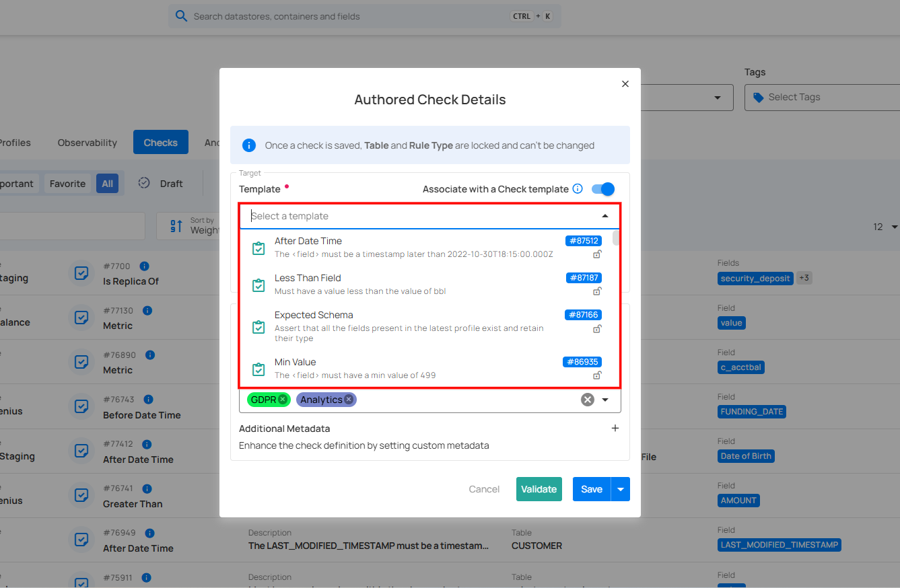Click the Draft status icon

coord(144,183)
